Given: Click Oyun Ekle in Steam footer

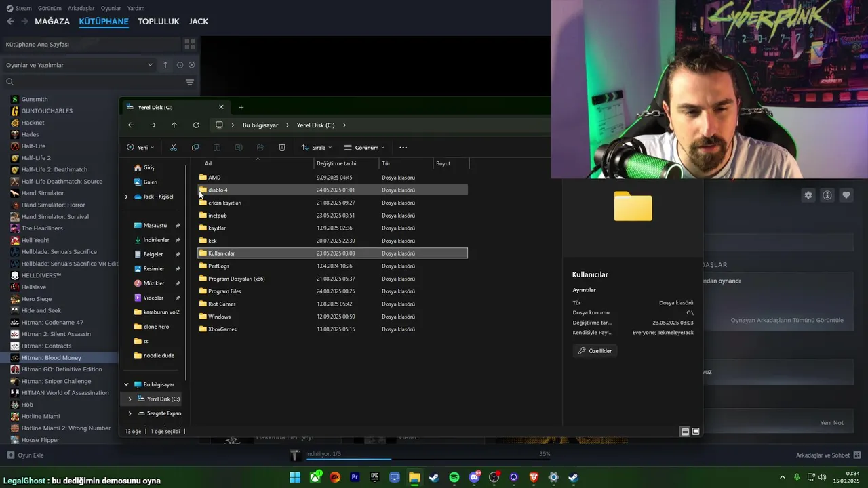Looking at the screenshot, I should (x=25, y=455).
